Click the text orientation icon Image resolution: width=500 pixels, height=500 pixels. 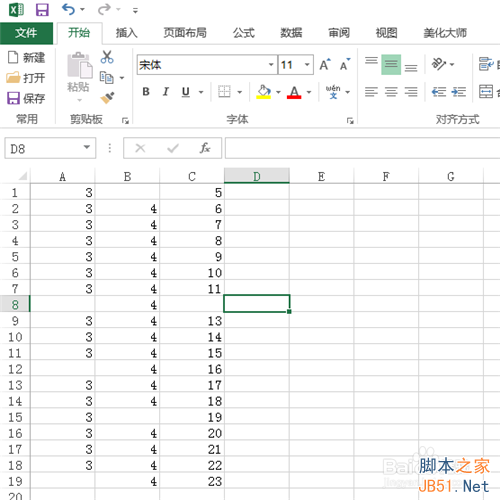click(439, 64)
